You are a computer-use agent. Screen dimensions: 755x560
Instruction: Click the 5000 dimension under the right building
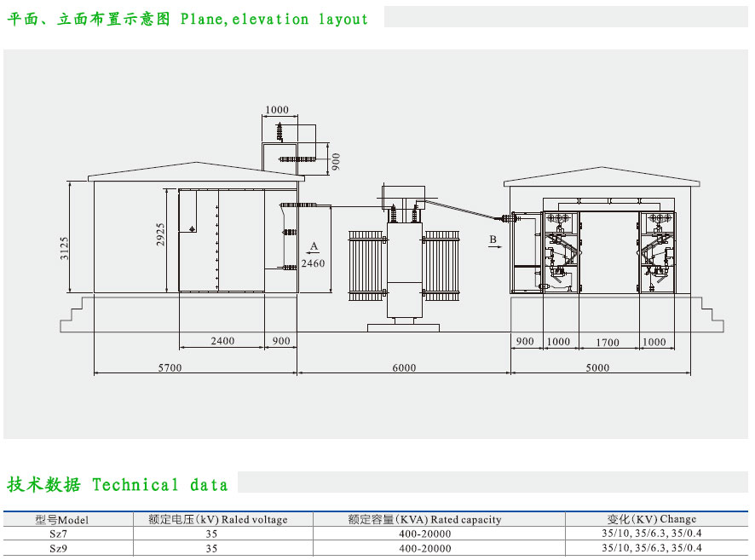coord(598,367)
